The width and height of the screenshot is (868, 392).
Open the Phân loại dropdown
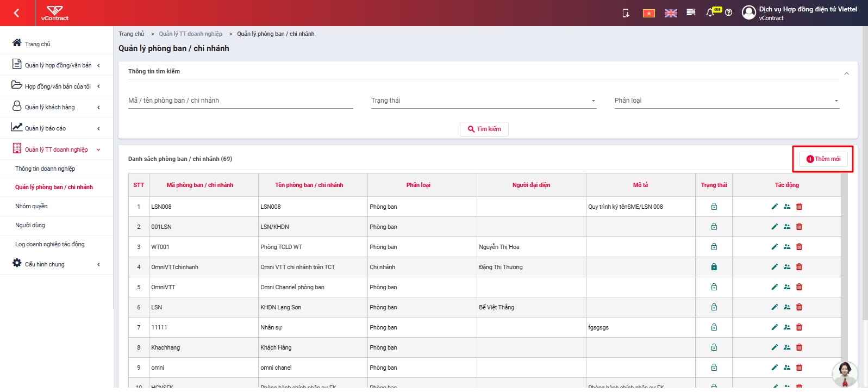(727, 101)
